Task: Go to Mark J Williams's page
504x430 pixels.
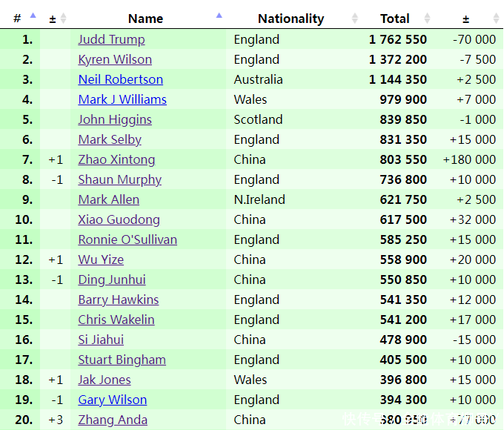Action: (x=122, y=99)
